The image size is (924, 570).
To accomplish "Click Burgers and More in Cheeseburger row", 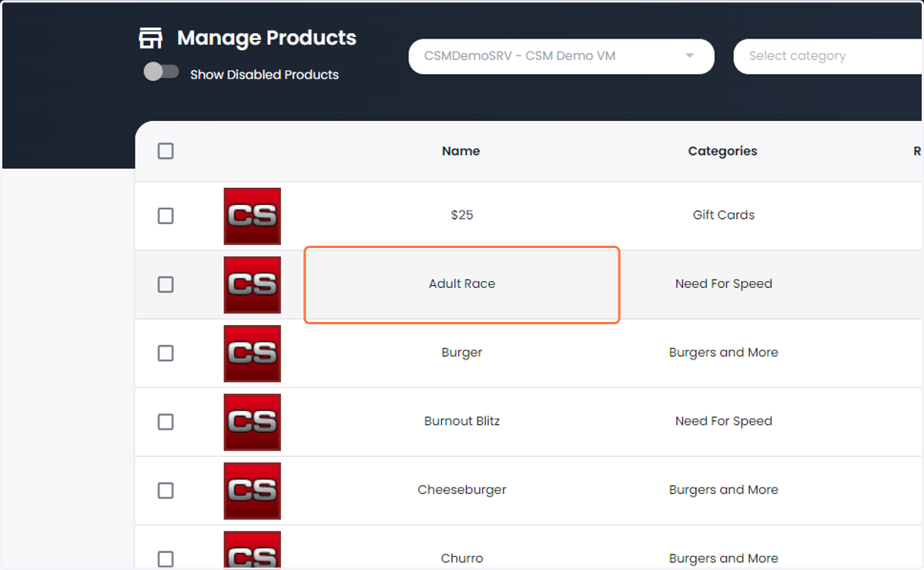I will [724, 489].
